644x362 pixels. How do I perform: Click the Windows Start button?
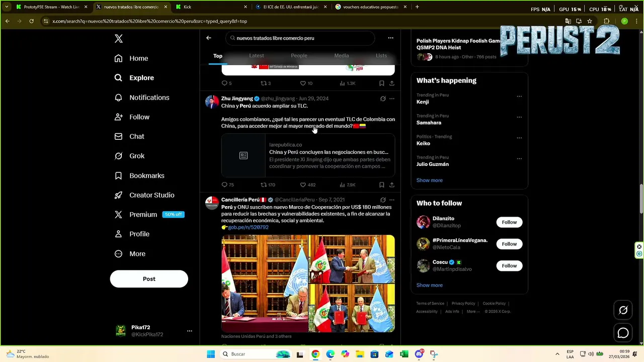point(211,354)
